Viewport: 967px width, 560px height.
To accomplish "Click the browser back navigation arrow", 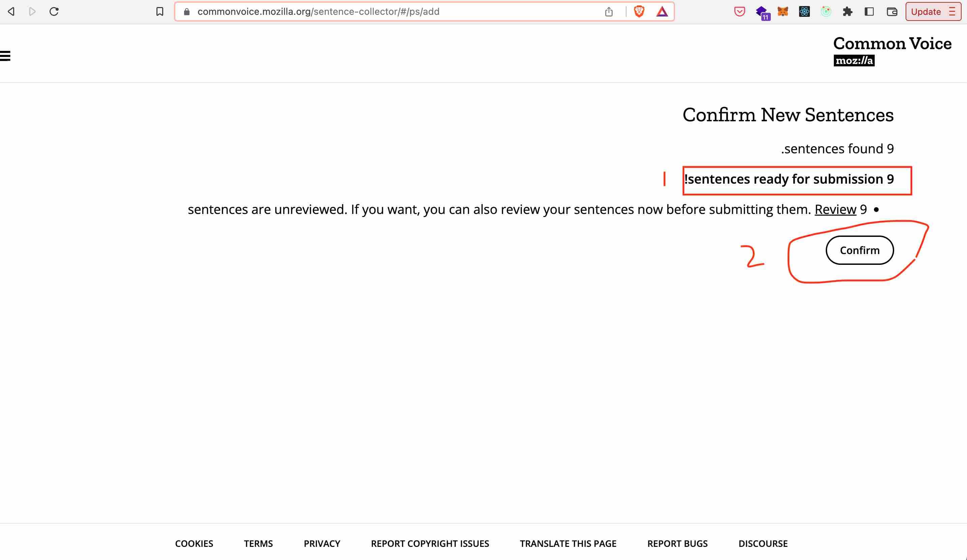I will point(12,11).
